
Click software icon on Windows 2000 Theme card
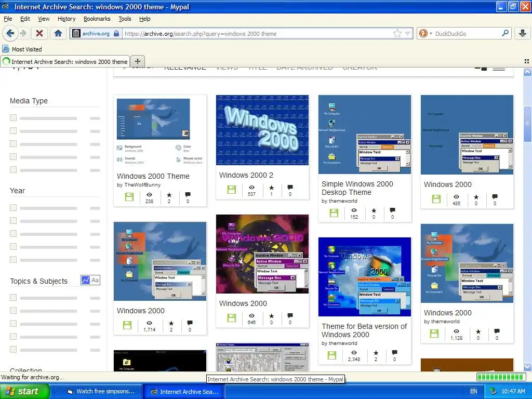129,197
